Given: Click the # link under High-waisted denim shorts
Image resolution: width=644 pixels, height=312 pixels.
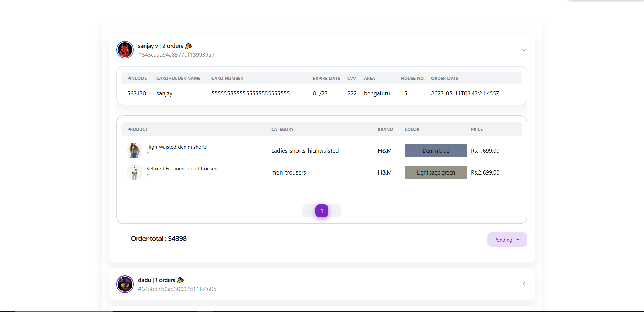Looking at the screenshot, I should coord(148,154).
